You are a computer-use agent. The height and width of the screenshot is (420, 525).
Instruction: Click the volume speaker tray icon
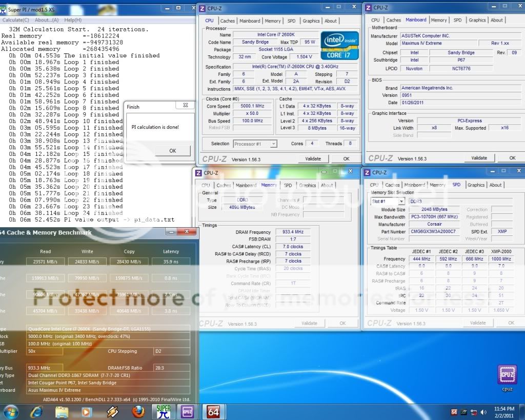[483, 412]
